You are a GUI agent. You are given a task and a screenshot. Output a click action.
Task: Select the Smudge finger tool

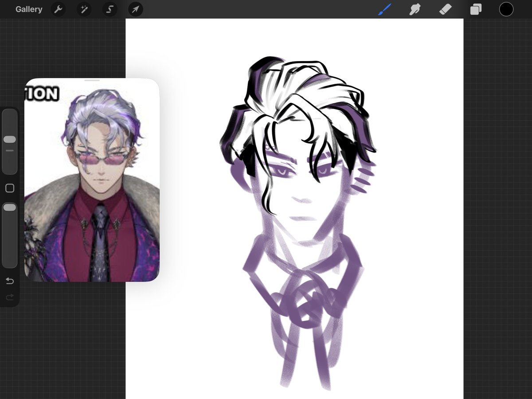click(415, 9)
